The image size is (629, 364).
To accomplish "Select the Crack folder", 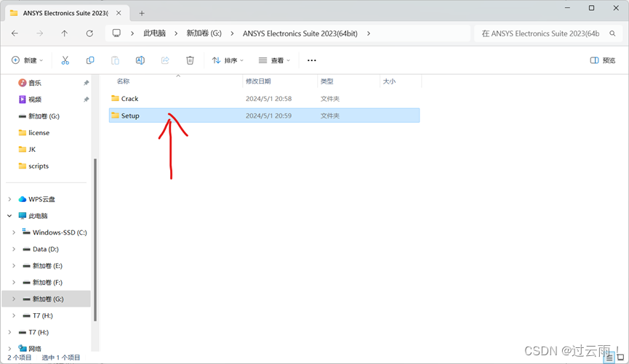I will click(x=265, y=99).
